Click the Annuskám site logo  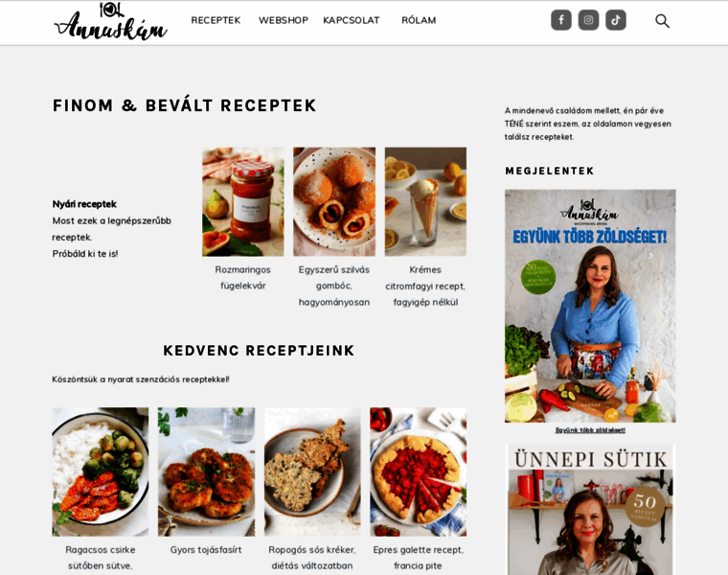point(110,21)
